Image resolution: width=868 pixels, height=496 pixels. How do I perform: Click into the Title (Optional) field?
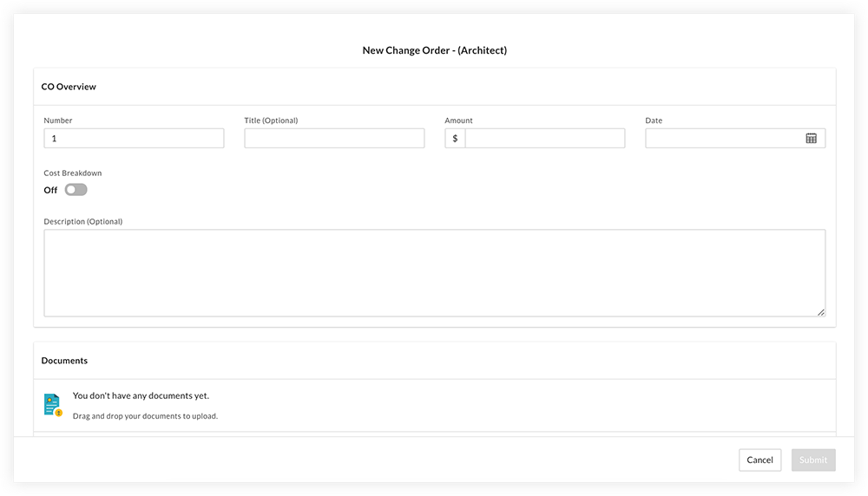click(x=334, y=138)
